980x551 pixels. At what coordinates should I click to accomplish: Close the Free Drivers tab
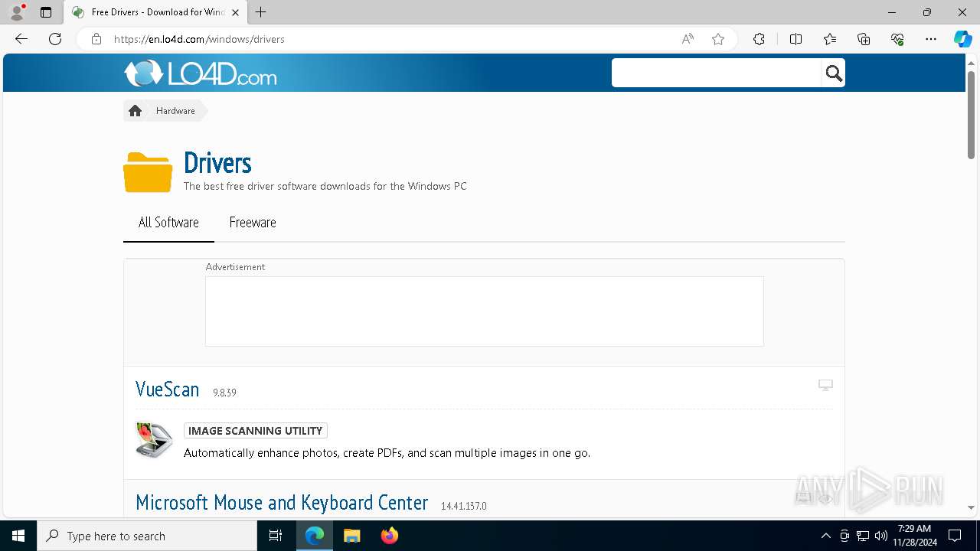(235, 12)
